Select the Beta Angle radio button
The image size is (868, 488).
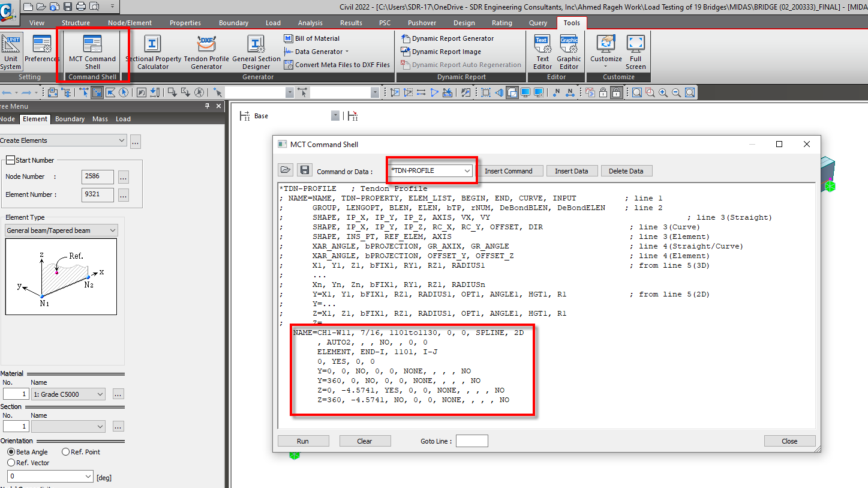tap(11, 452)
